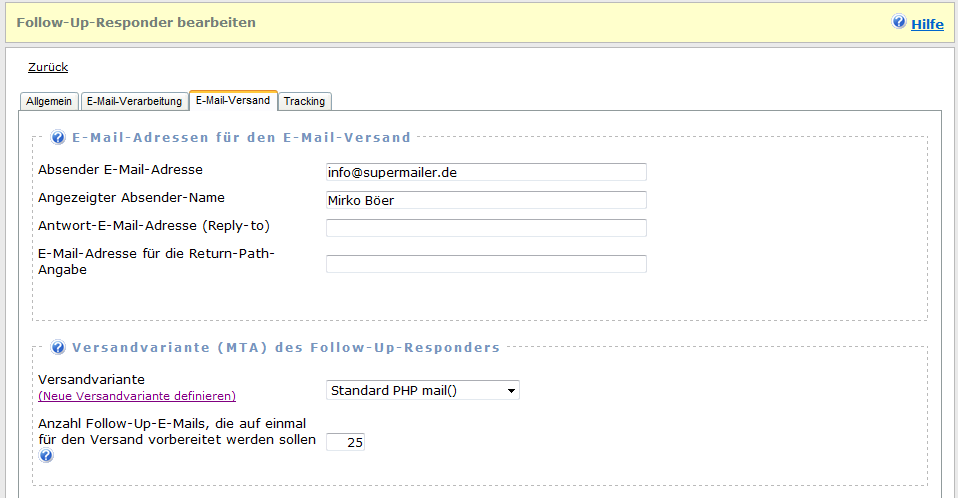Focus the Absender E-Mail-Adresse field
Screen dimensions: 958x498
486,172
